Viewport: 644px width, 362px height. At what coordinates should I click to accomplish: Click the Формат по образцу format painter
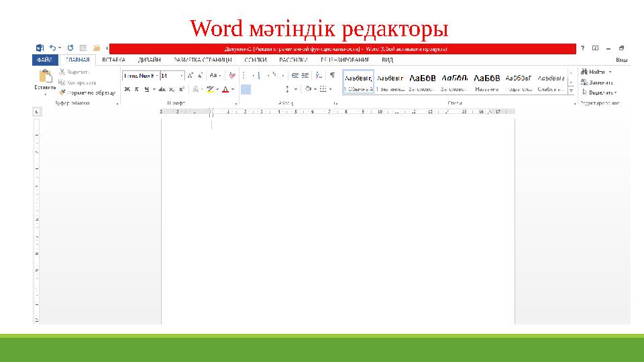[x=87, y=93]
